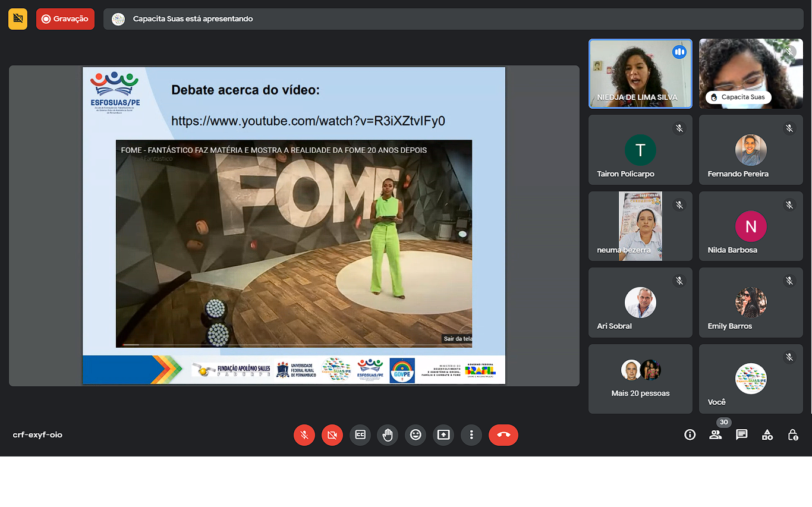Open more options three-dot menu
The width and height of the screenshot is (812, 507).
click(471, 435)
